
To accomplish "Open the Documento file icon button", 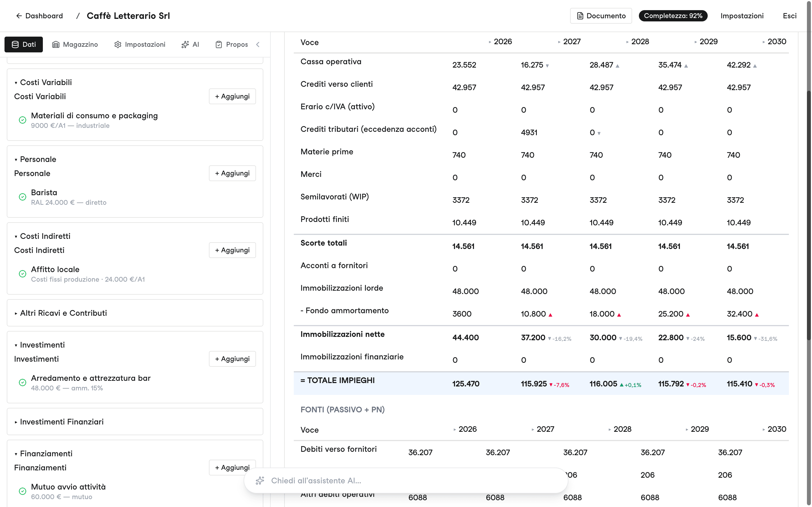I will click(x=601, y=16).
